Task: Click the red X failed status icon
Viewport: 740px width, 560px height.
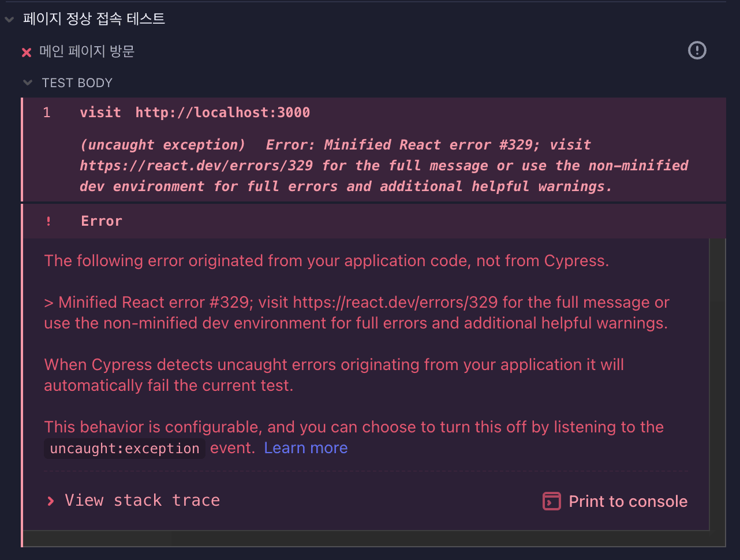Action: tap(27, 53)
